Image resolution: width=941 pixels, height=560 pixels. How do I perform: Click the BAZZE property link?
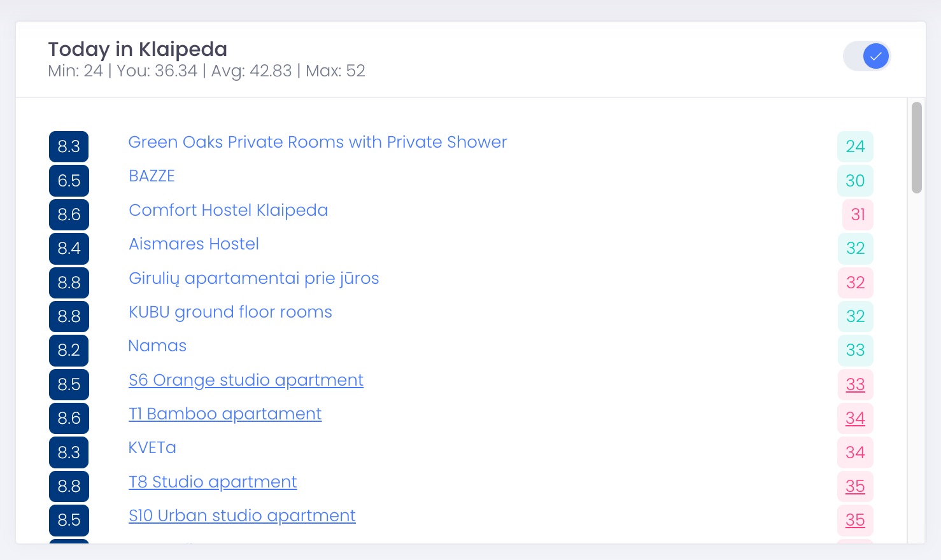[152, 176]
